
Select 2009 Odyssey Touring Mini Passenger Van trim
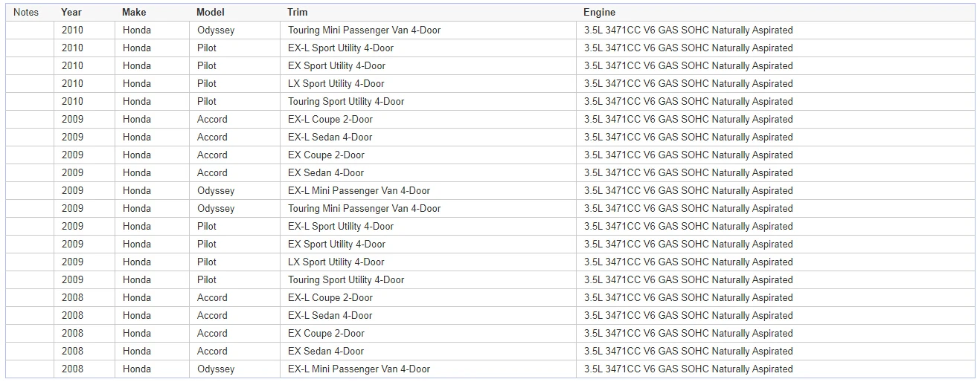pyautogui.click(x=365, y=209)
